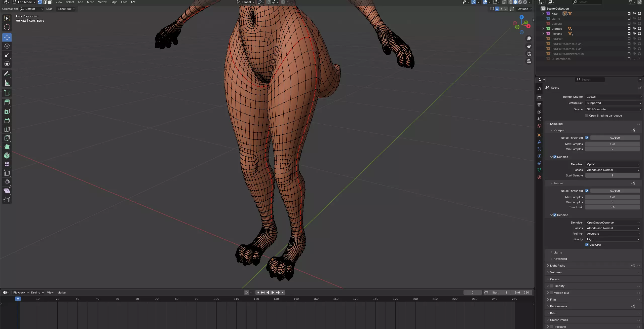The image size is (644, 329).
Task: Enable Simplify checkbox
Action: coord(551,286)
